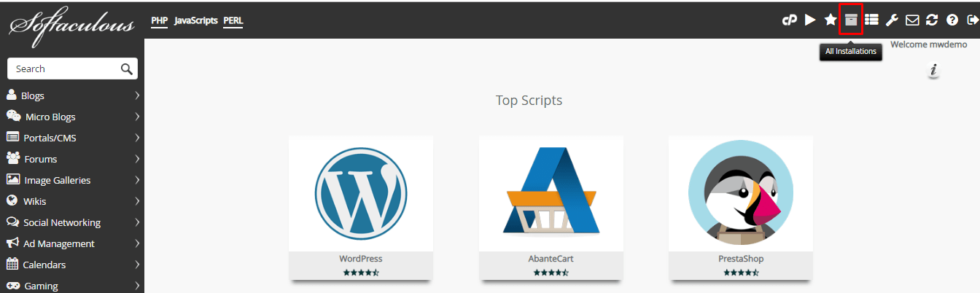
Task: Open the task list icon
Action: coord(871,20)
